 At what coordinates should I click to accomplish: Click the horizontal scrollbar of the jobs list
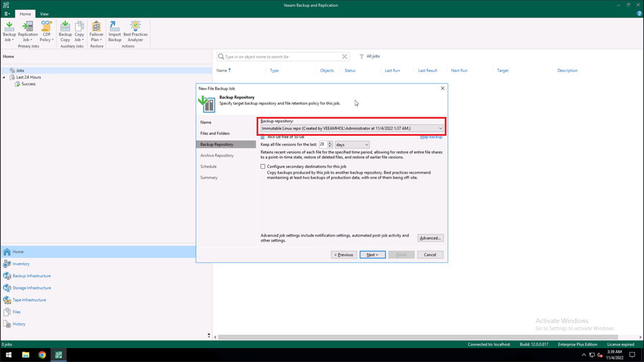[419, 337]
